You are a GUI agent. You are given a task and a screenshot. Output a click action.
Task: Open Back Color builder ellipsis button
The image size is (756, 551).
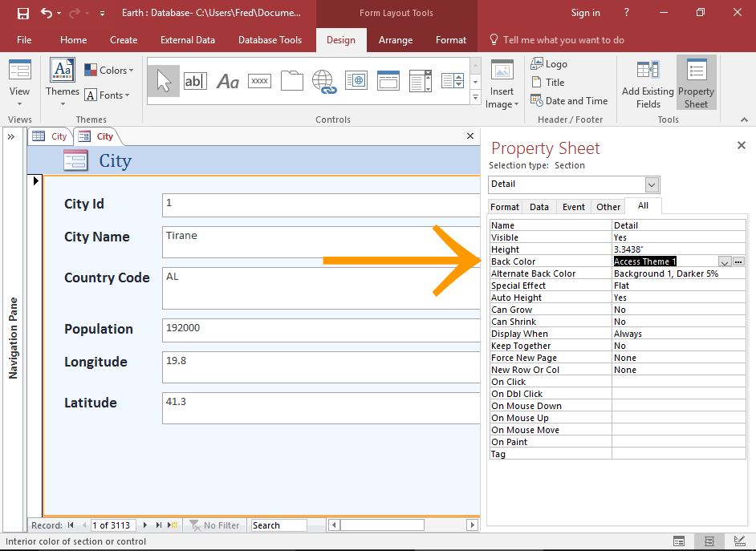click(738, 261)
